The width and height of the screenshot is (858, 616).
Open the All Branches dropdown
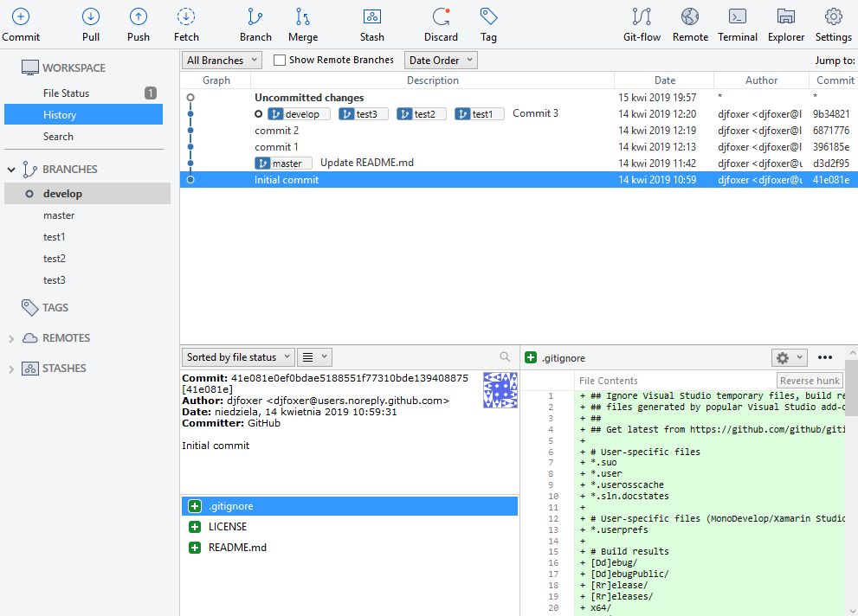(223, 61)
